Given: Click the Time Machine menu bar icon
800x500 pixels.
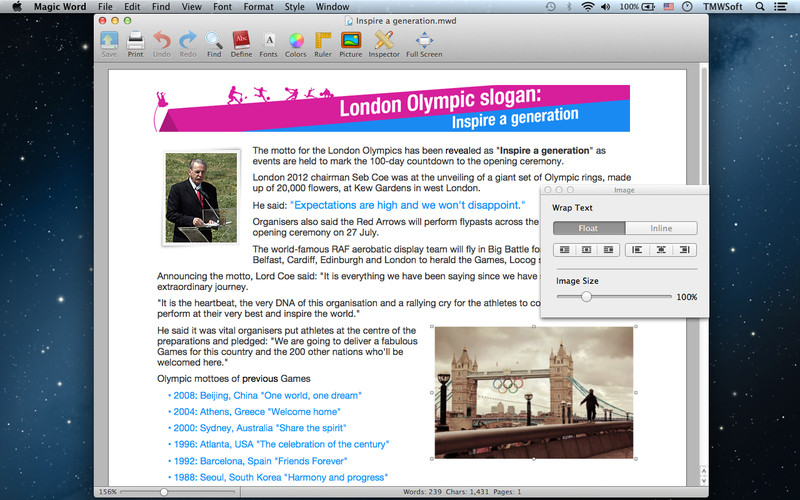Looking at the screenshot, I should point(551,7).
